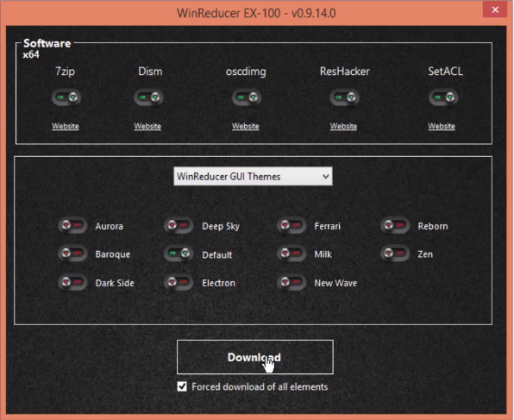The width and height of the screenshot is (514, 420).
Task: Enable the Baroque theme switch
Action: pos(72,254)
